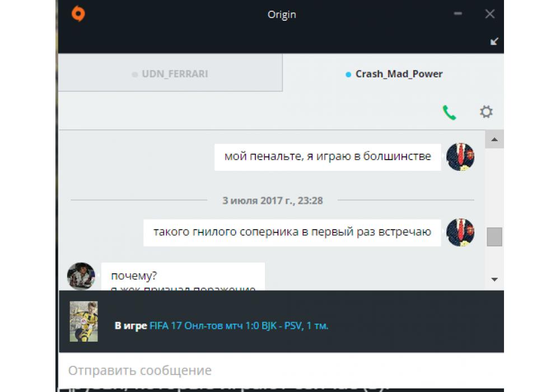Click the 'такого гнилого соперника' message bubble

point(292,232)
